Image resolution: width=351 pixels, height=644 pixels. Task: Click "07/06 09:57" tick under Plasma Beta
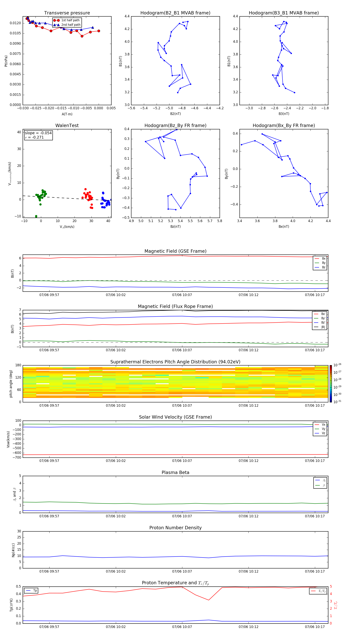point(49,516)
